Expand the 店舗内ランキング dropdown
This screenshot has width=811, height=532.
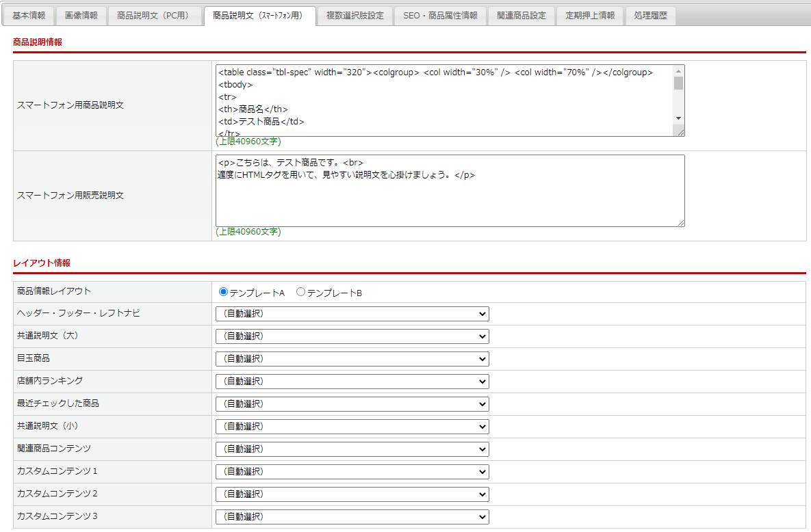click(x=352, y=382)
